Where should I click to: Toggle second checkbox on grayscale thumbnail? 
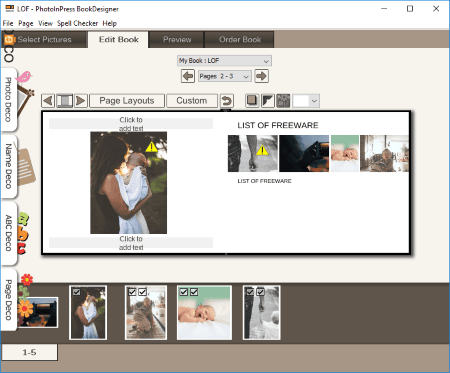click(x=260, y=292)
